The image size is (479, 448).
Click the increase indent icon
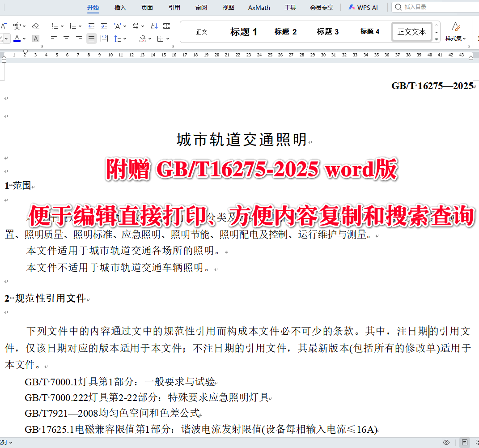(103, 26)
